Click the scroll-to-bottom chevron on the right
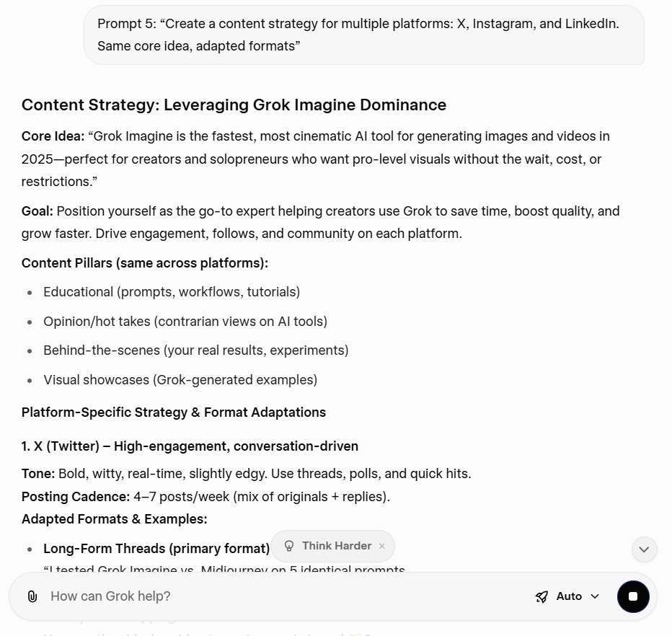 click(x=644, y=549)
